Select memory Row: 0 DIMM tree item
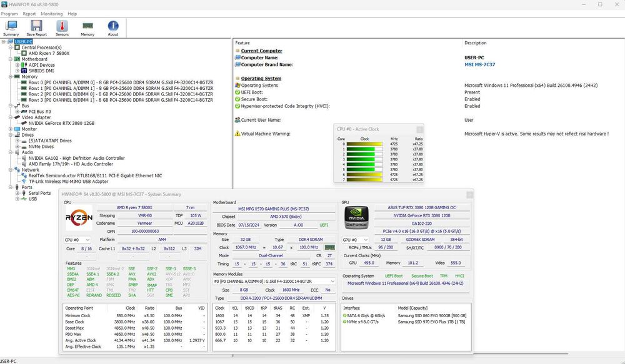 point(121,82)
